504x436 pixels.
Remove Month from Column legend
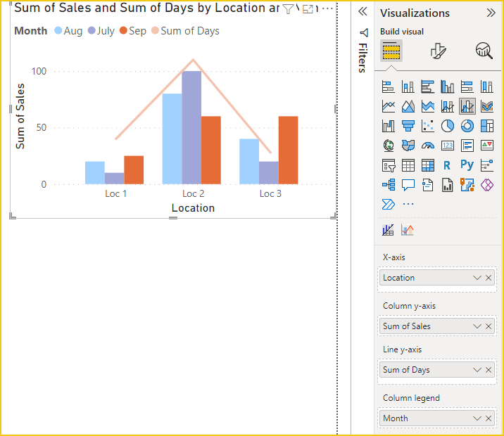[489, 418]
